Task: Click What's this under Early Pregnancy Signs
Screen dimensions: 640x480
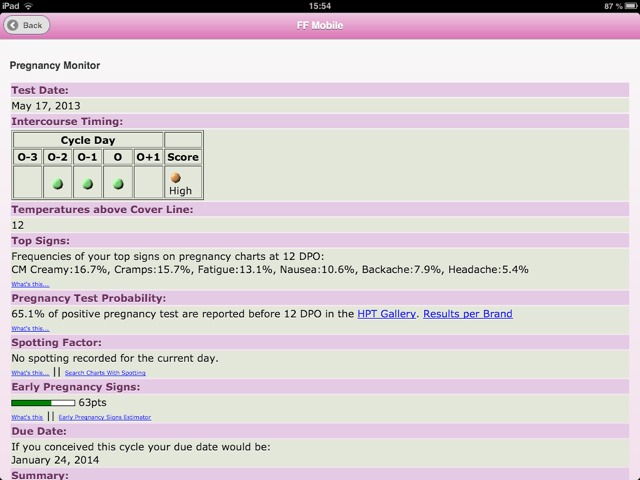Action: coord(27,417)
